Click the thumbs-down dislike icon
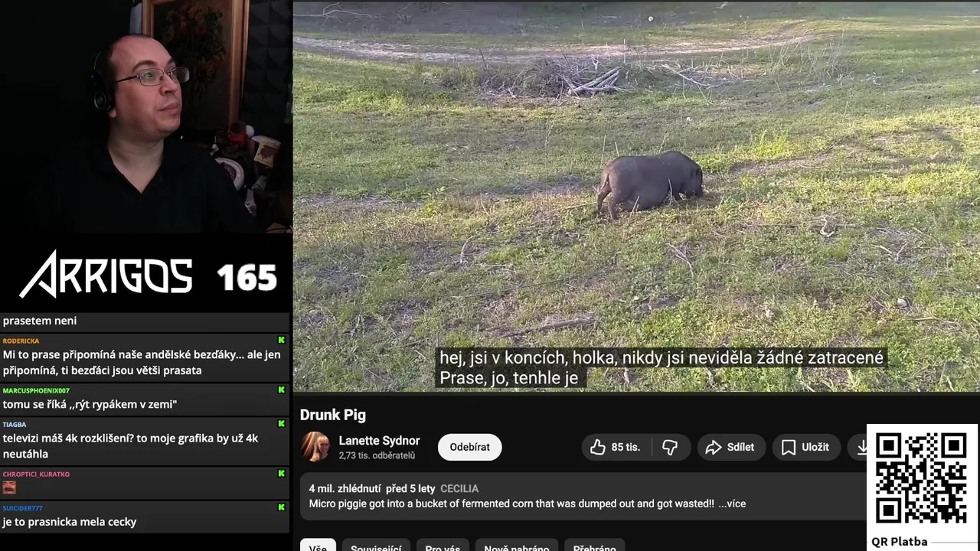The height and width of the screenshot is (551, 980). click(x=670, y=448)
